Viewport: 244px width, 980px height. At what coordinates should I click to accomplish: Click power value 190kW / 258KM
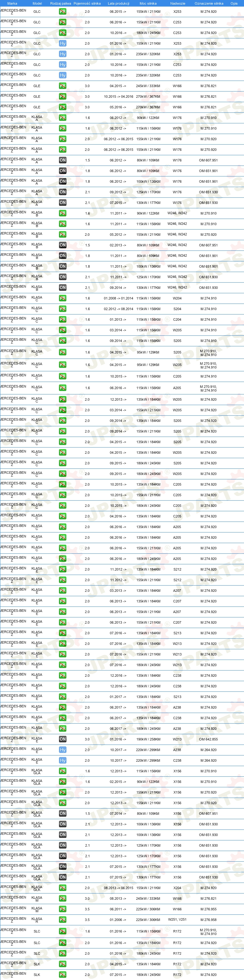(148, 739)
